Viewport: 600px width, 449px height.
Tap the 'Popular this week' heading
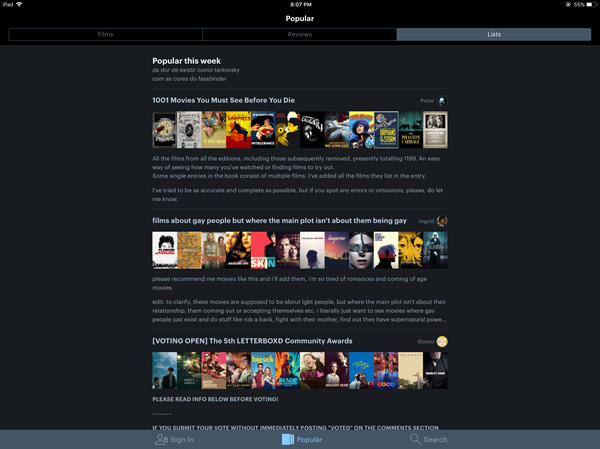point(186,61)
